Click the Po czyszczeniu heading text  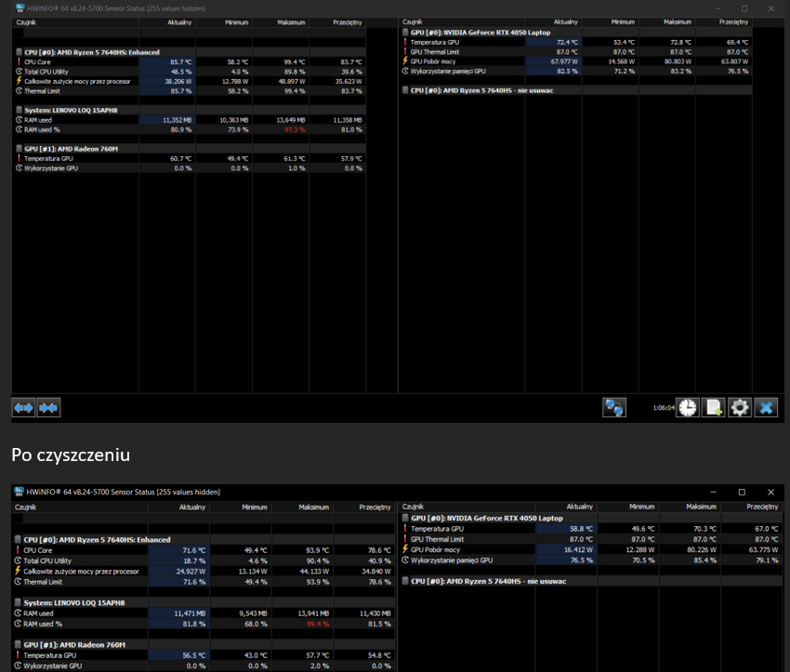(x=70, y=455)
